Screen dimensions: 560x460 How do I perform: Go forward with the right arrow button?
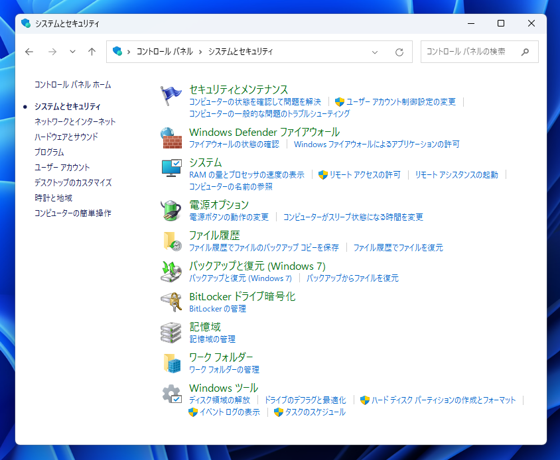(x=52, y=52)
